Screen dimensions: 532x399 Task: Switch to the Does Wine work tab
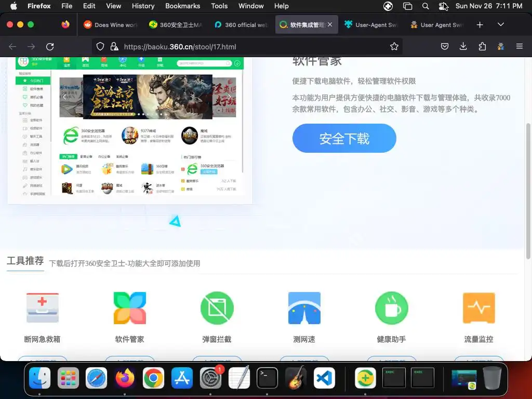[x=110, y=25]
